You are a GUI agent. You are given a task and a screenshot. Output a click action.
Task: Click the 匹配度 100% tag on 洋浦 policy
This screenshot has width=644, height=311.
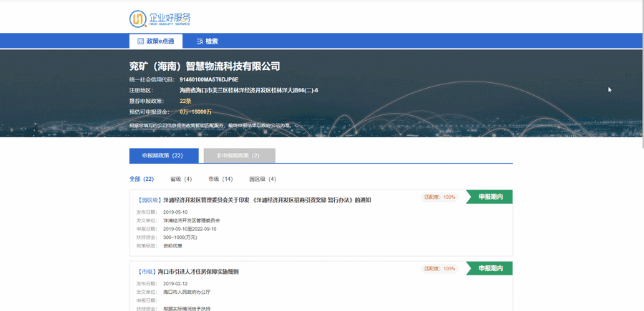point(439,197)
